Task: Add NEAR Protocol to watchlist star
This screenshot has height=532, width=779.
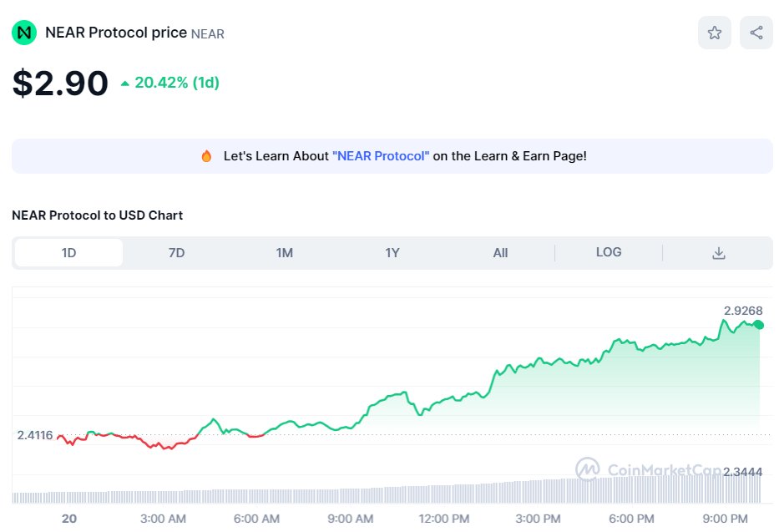Action: 714,33
